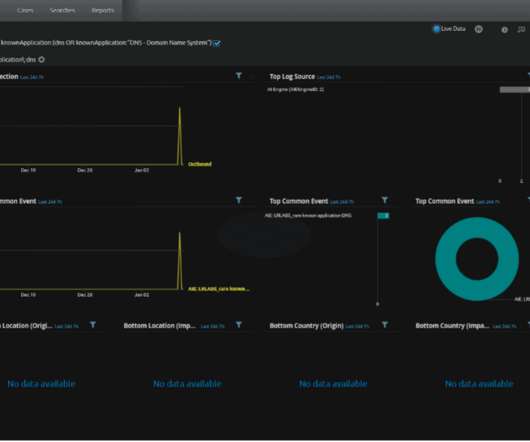Click the Bottom Country (Impa... widget title
Image resolution: width=530 pixels, height=442 pixels.
coord(452,326)
